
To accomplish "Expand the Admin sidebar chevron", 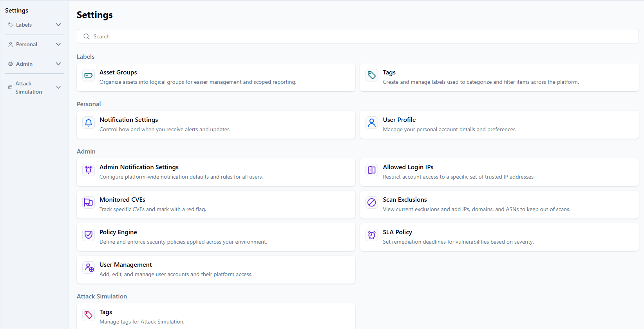I will click(58, 64).
